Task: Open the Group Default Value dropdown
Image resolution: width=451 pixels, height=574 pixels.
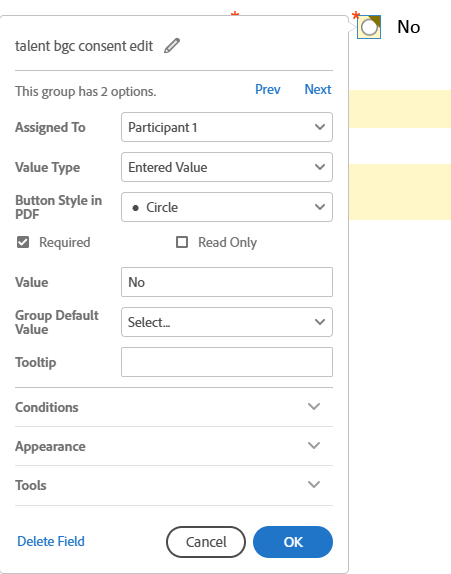Action: 227,322
